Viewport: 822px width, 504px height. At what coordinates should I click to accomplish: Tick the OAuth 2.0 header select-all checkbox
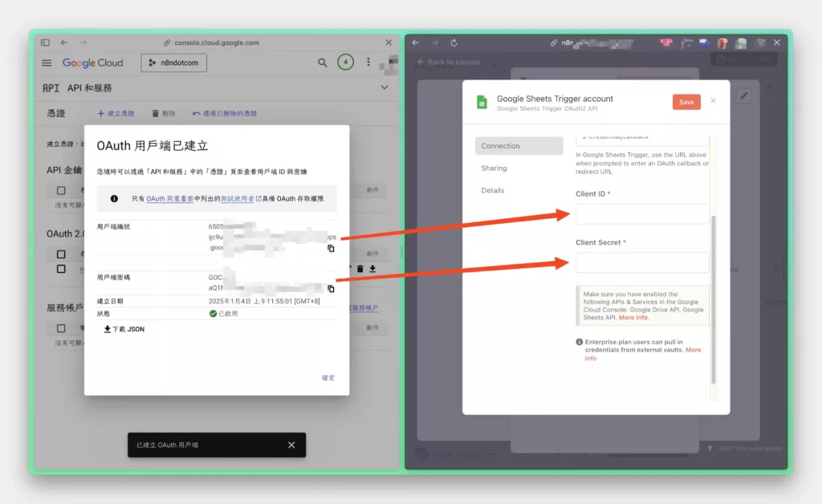tap(61, 254)
